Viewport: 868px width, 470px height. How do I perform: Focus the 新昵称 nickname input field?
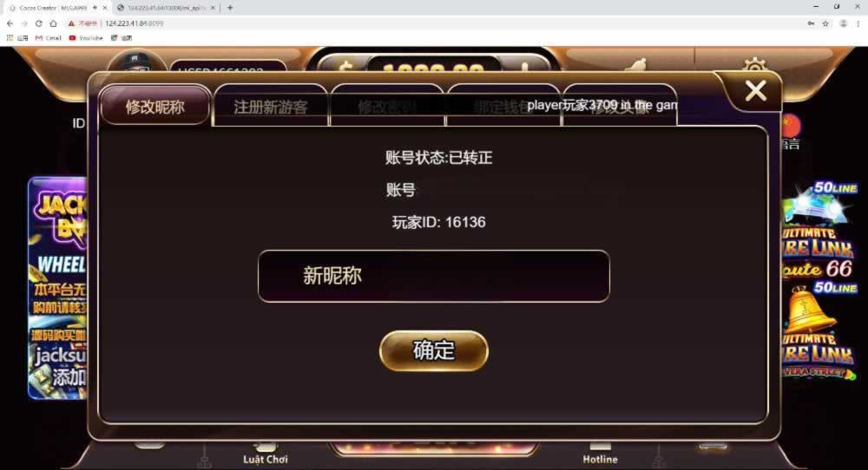click(433, 276)
